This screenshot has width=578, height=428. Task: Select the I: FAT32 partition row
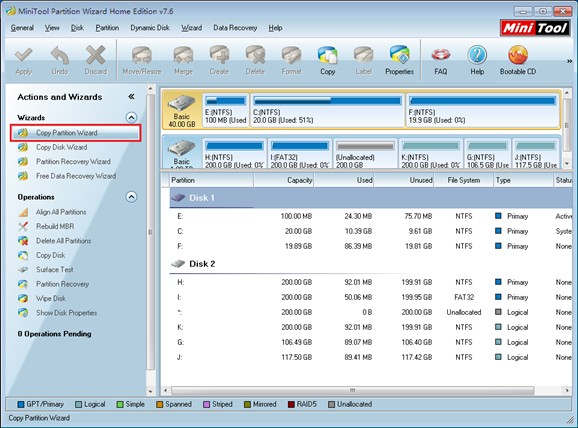[370, 297]
